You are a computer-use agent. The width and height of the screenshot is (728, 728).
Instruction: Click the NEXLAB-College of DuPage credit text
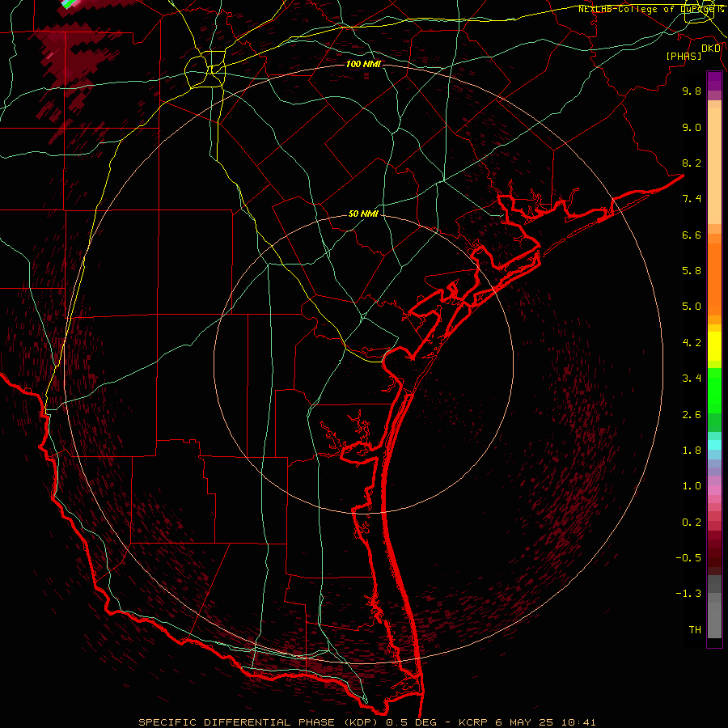(x=651, y=9)
